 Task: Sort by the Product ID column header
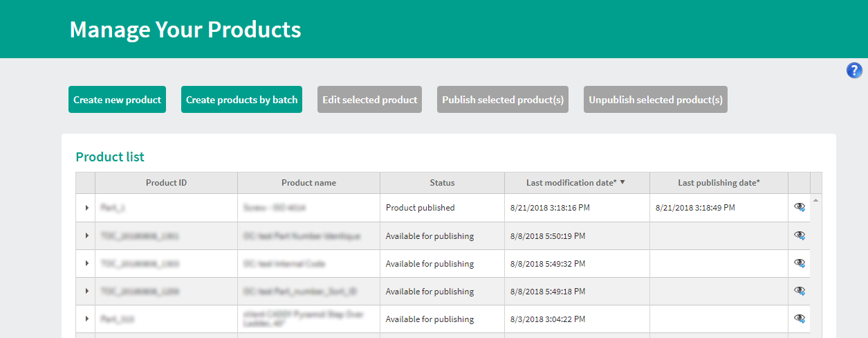(x=166, y=183)
